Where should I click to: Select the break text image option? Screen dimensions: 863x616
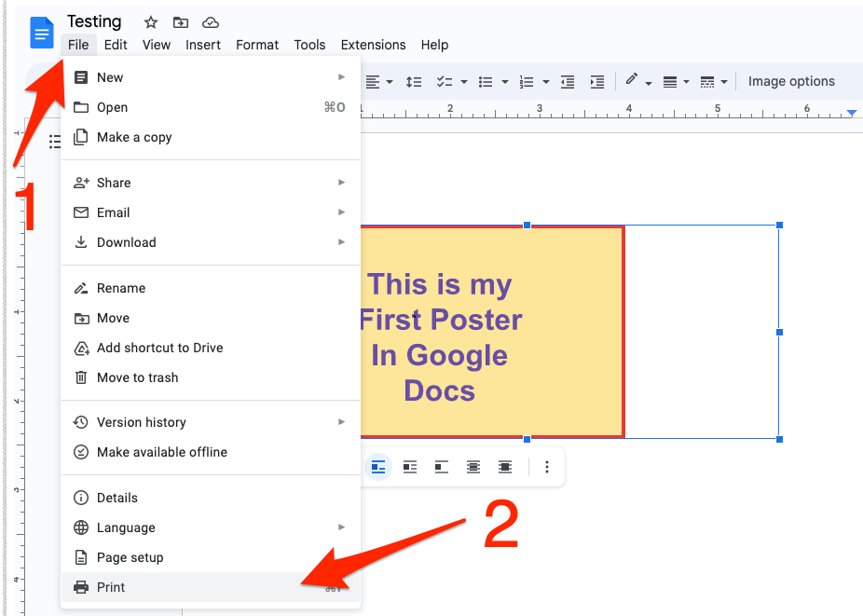tap(442, 468)
